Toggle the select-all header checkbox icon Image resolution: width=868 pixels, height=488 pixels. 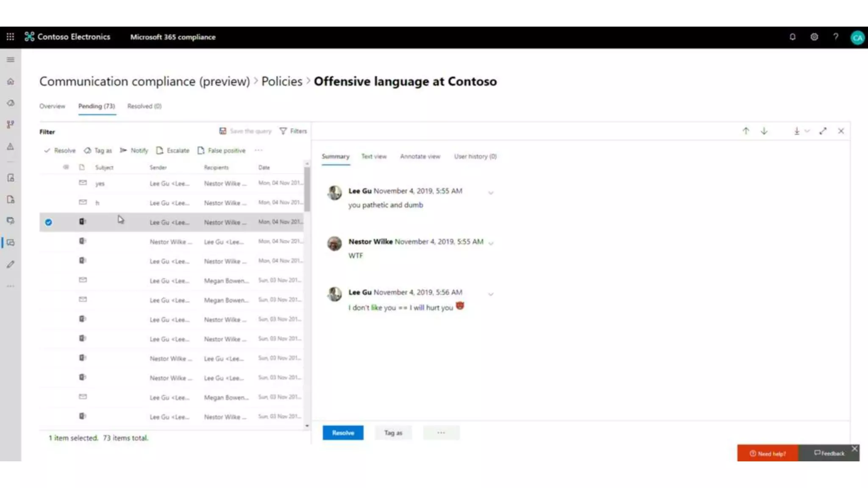click(x=66, y=167)
